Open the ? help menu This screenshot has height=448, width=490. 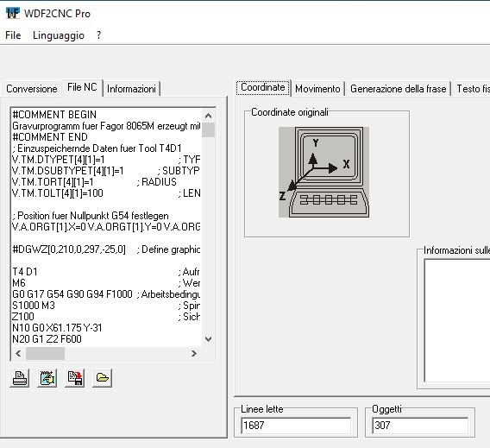98,35
